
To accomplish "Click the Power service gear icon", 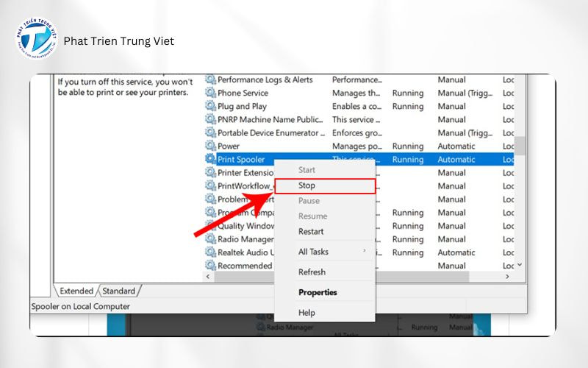I will (211, 146).
